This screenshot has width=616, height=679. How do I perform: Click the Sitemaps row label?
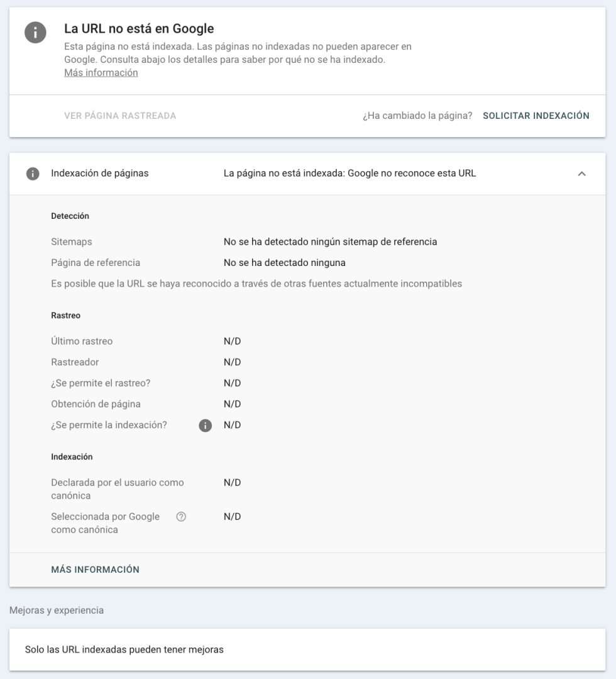tap(72, 241)
